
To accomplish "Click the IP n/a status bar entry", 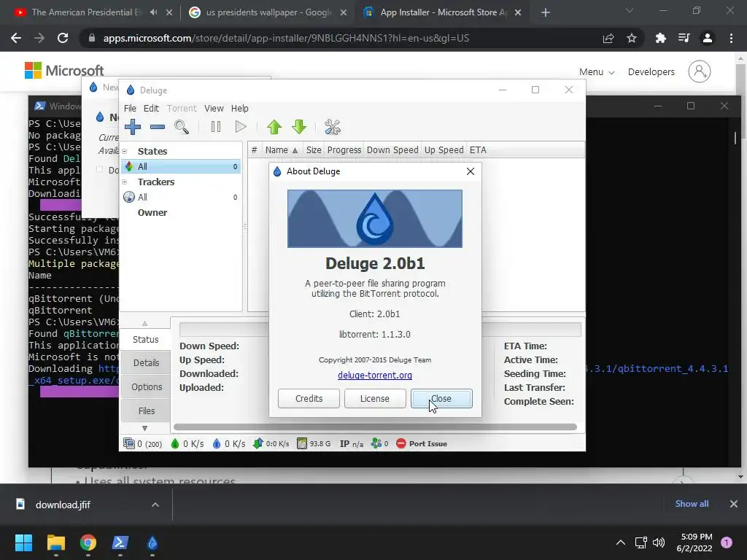I will coord(352,444).
